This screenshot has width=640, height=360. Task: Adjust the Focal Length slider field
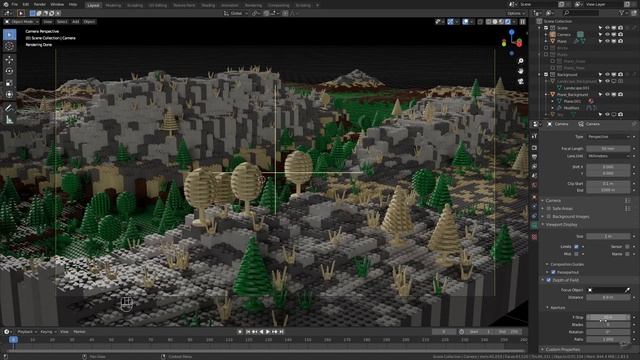click(608, 149)
